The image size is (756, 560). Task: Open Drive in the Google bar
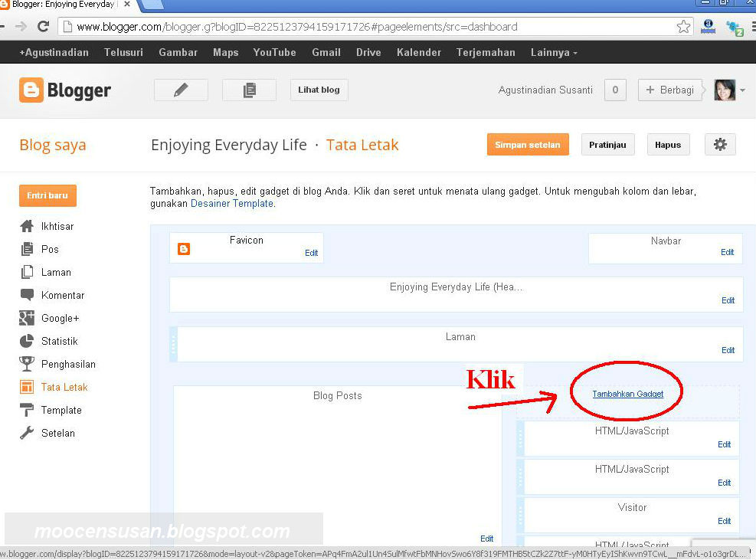click(x=368, y=53)
